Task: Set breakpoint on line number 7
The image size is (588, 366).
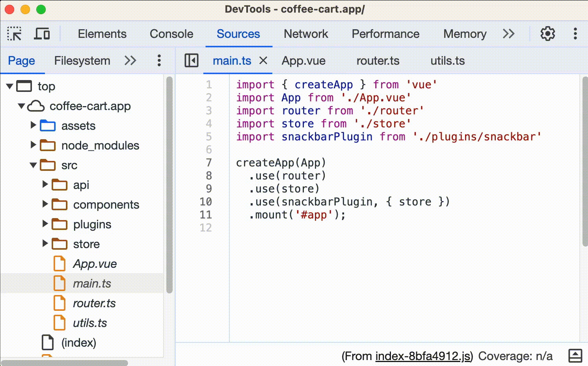Action: 209,162
